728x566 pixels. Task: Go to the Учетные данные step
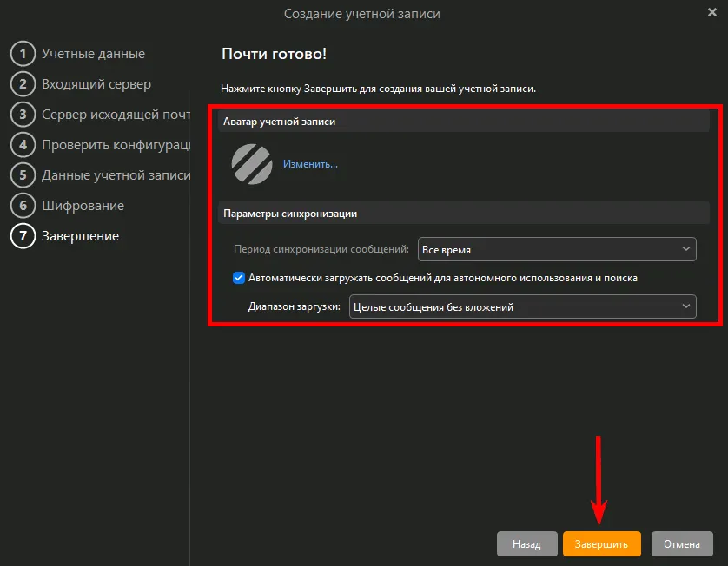click(93, 54)
